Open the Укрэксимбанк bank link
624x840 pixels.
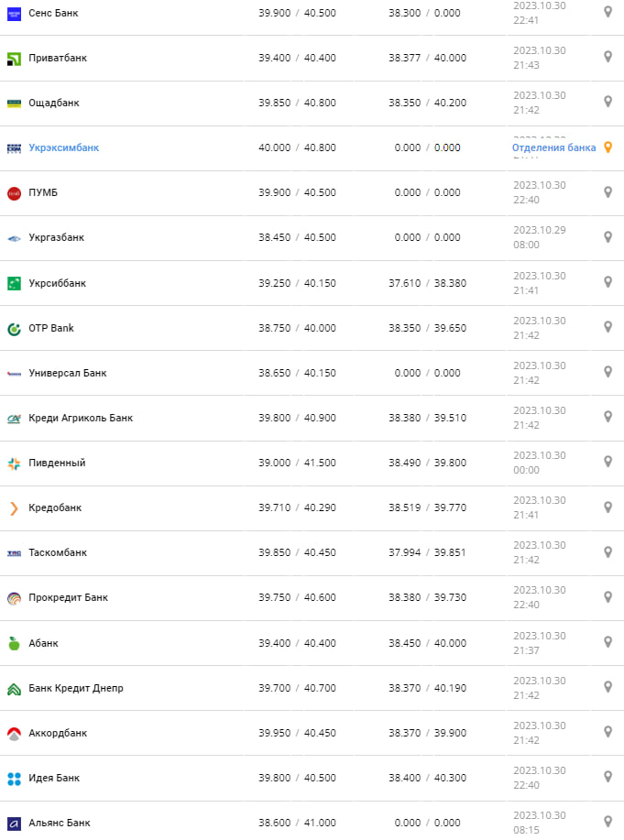click(x=64, y=147)
